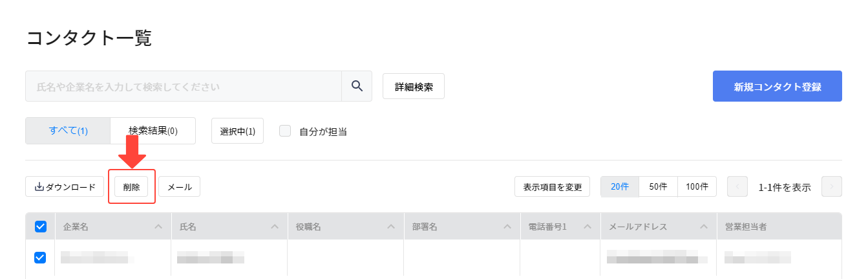Uncheck the select-all header checkbox
Image resolution: width=868 pixels, height=279 pixels.
(x=40, y=227)
